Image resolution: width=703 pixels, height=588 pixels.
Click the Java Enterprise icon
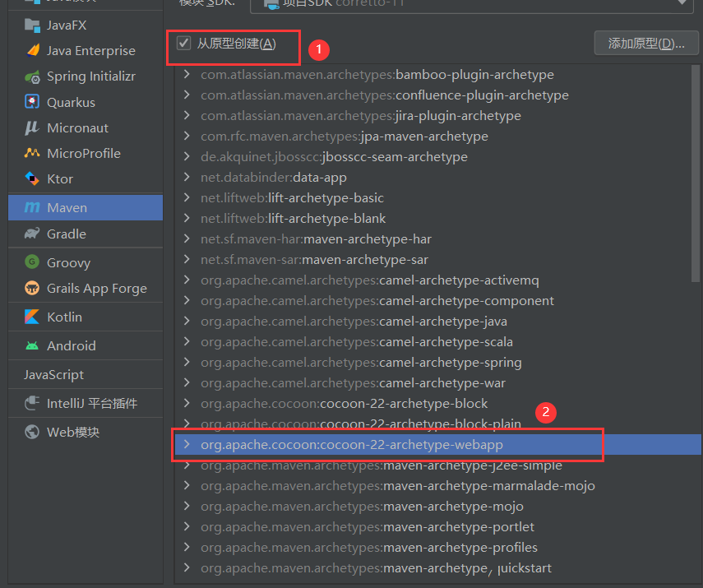(33, 51)
